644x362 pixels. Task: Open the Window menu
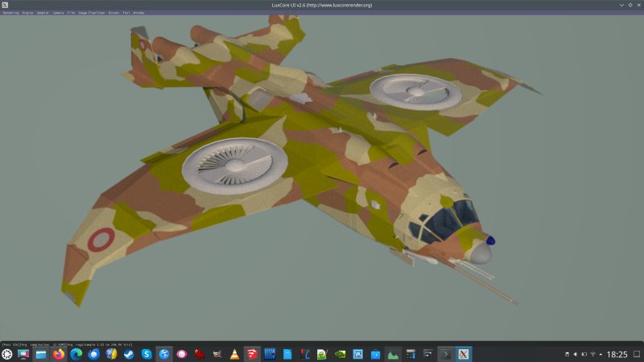(x=138, y=13)
